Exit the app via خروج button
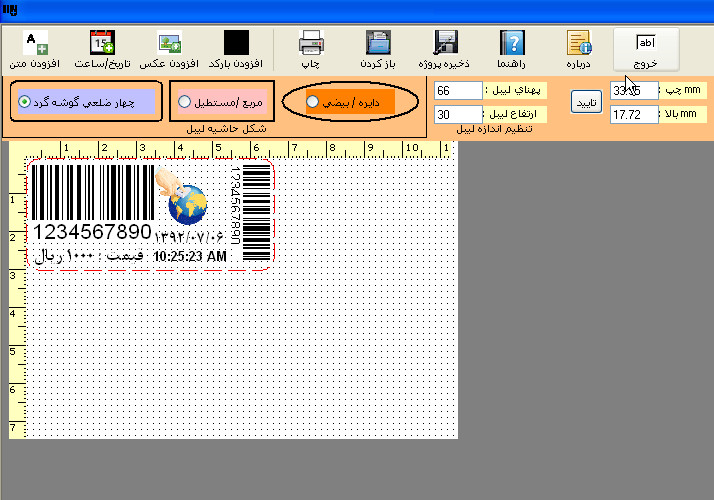 click(646, 50)
